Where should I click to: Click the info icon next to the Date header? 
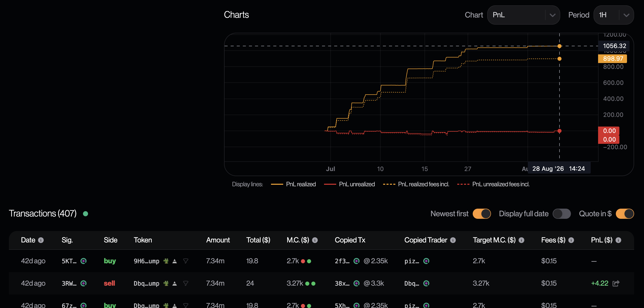point(41,240)
